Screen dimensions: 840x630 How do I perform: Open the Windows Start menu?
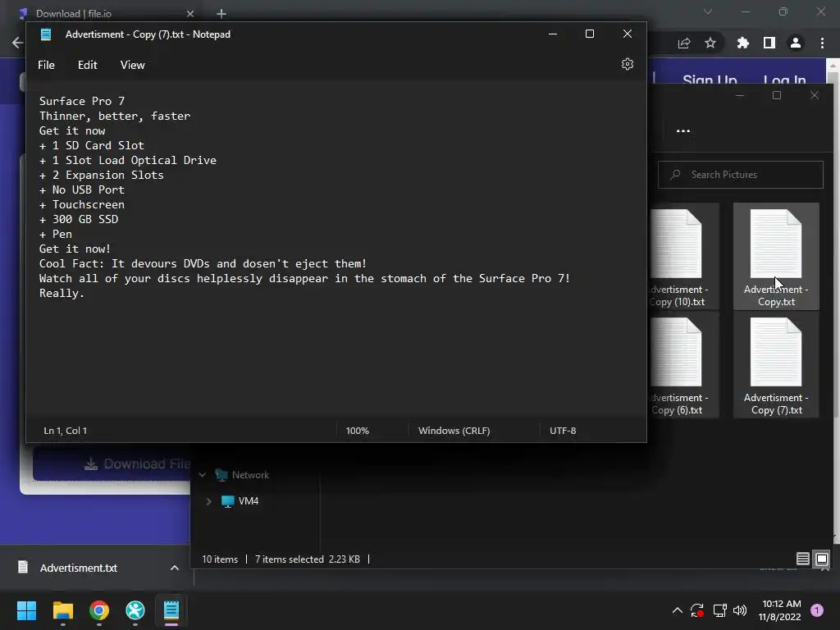[26, 610]
